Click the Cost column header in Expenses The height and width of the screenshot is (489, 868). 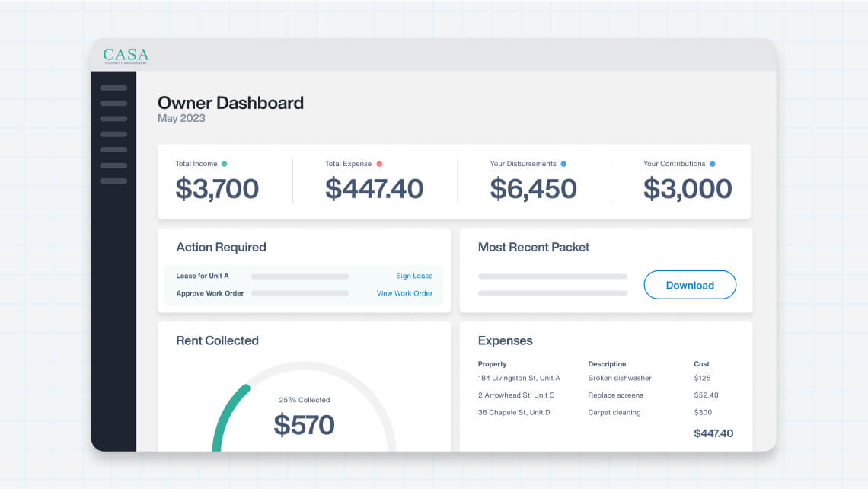coord(701,364)
